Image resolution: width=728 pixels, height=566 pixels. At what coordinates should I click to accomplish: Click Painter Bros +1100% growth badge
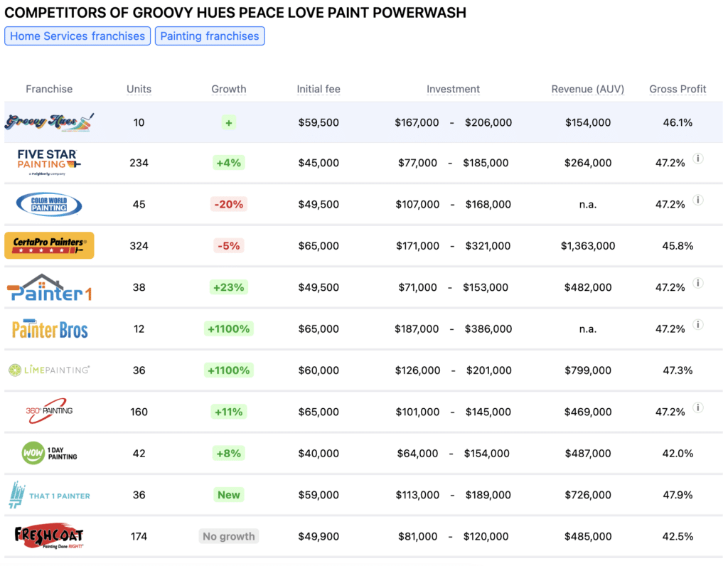(229, 329)
